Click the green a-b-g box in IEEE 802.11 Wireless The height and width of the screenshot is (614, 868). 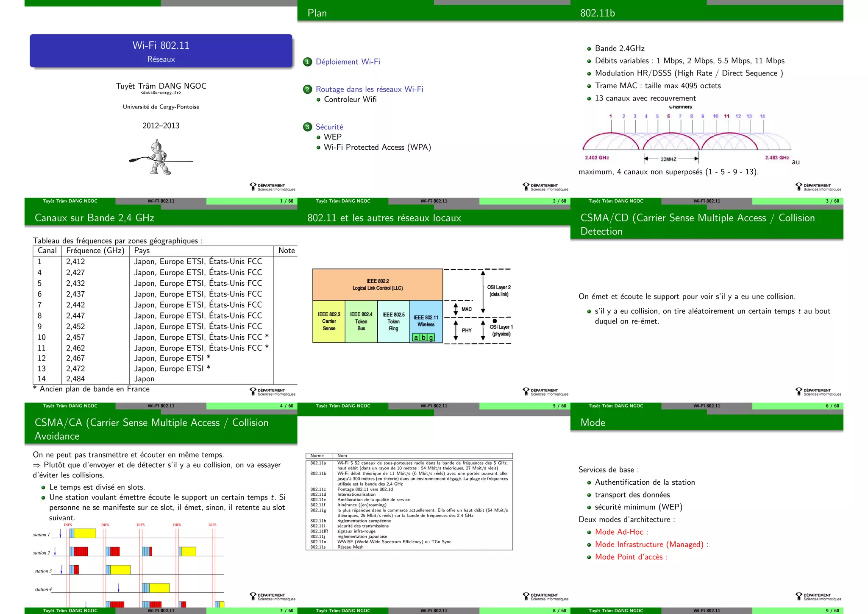point(423,338)
